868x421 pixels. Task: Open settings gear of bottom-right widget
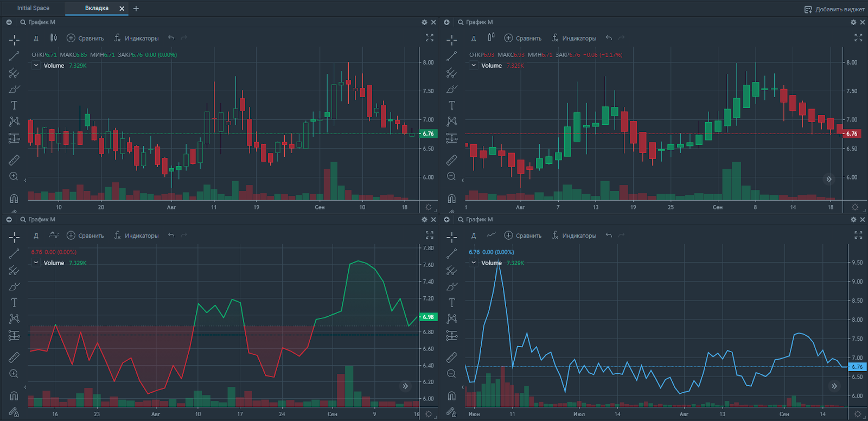853,220
